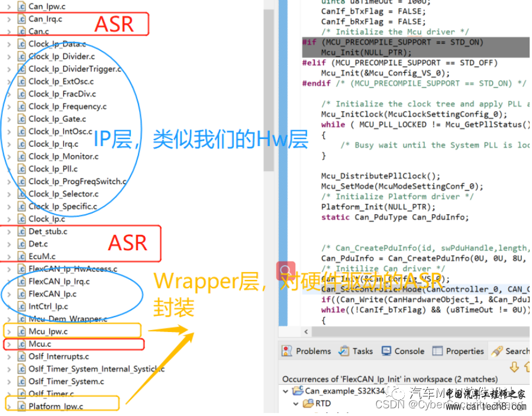The width and height of the screenshot is (532, 416).
Task: Select Clock_Ip_ProgFreqSwitch.c in the file tree
Action: click(78, 182)
